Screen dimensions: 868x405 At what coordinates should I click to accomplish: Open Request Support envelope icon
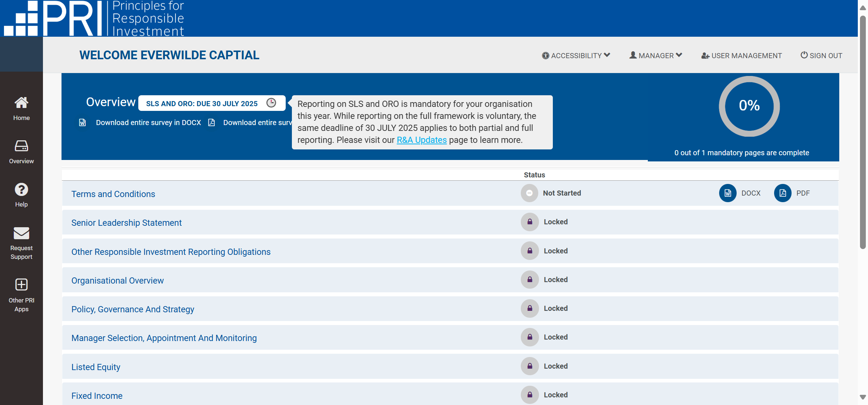[x=21, y=233]
